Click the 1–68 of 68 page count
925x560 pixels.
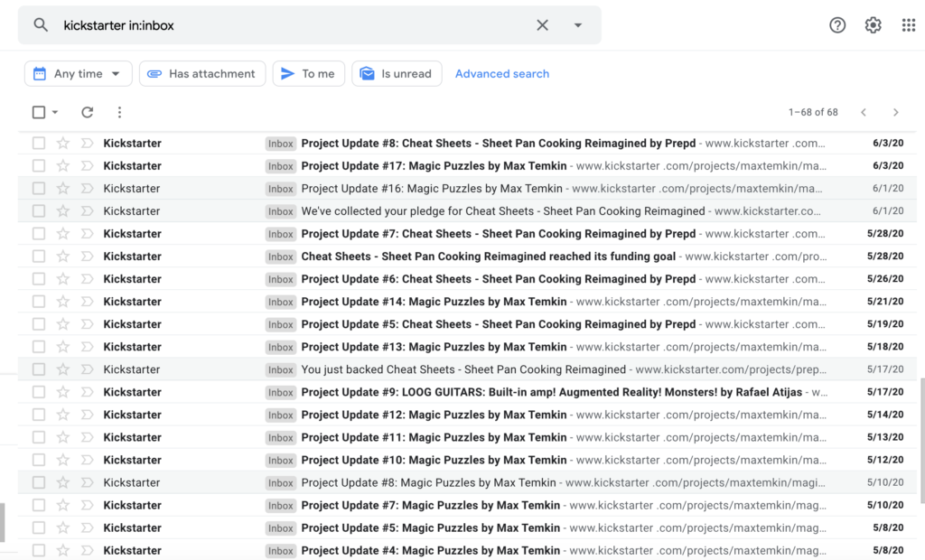pyautogui.click(x=813, y=112)
